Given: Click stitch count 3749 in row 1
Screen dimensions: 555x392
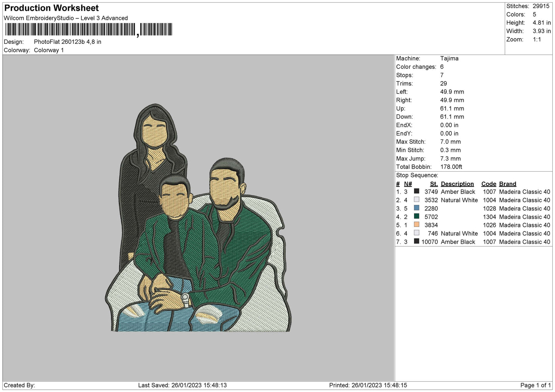Looking at the screenshot, I should click(431, 192).
